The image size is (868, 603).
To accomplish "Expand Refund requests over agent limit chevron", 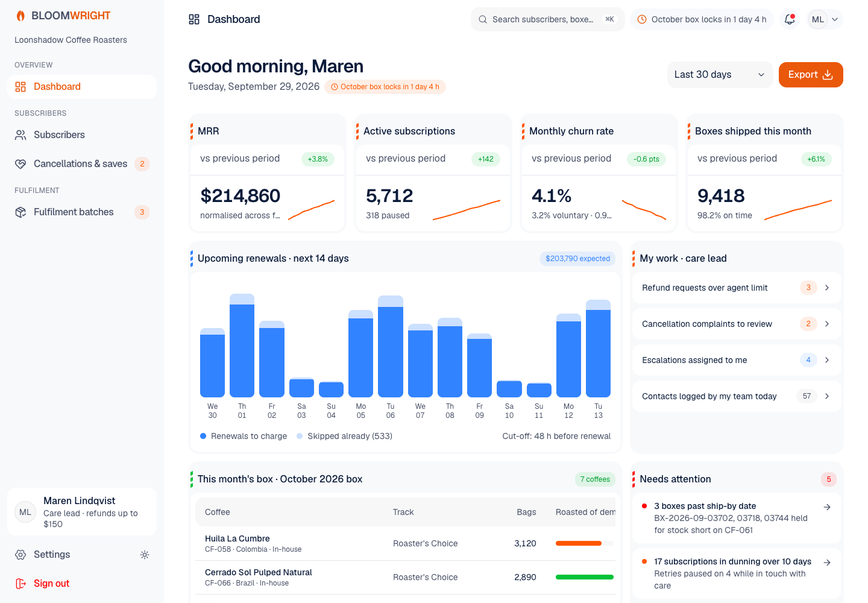I will click(827, 288).
